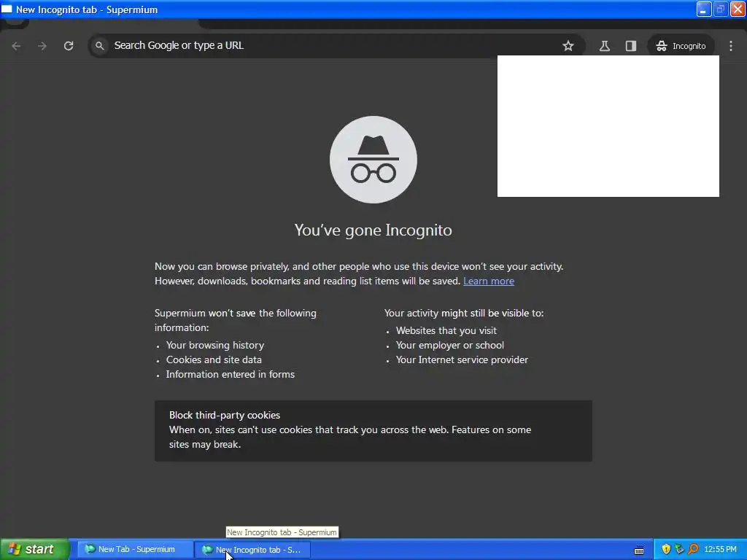Click the Your browsing history list item
Screen dimensions: 747x560
215,345
